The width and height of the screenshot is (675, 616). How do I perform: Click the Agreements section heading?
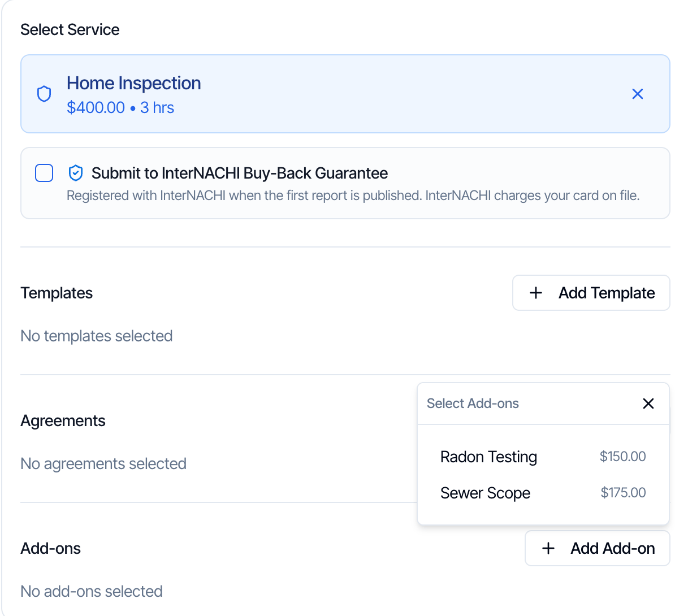pos(63,420)
